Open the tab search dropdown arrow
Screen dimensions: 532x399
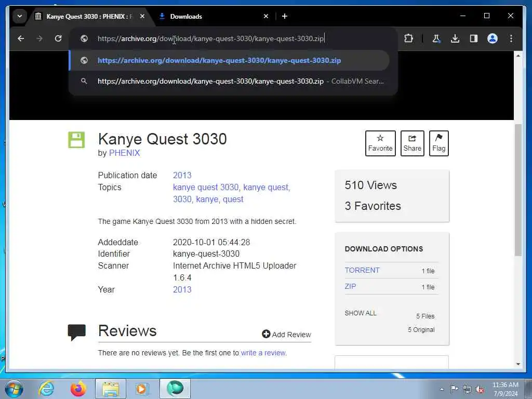tap(20, 16)
